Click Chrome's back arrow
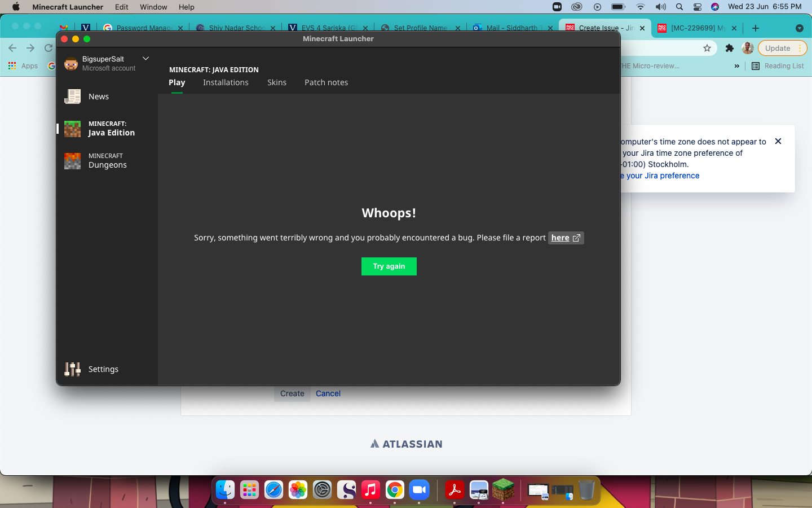 pos(12,48)
